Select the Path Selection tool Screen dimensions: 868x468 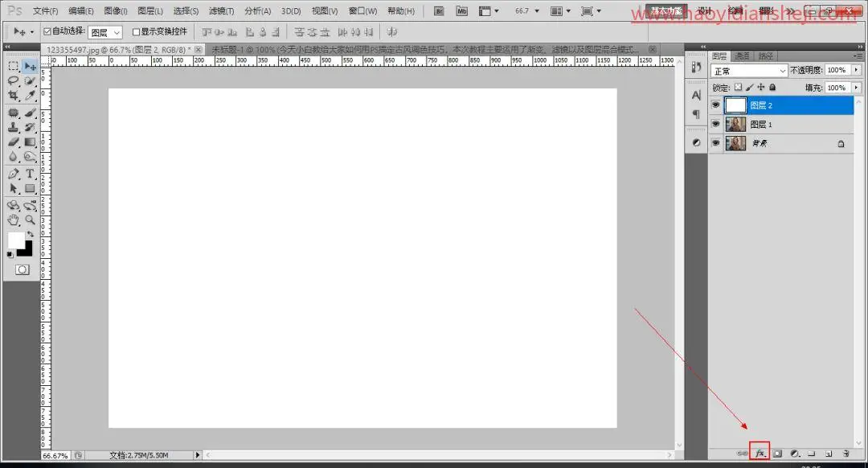click(14, 189)
